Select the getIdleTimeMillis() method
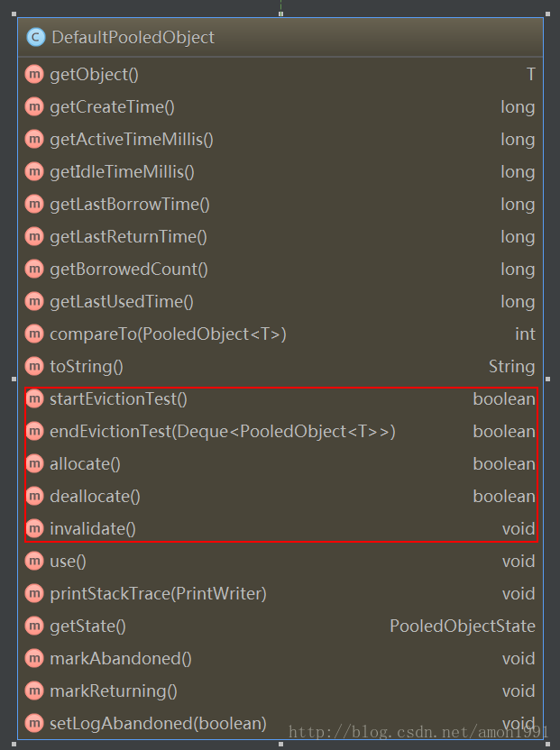Viewport: 560px width, 750px height. pos(280,171)
